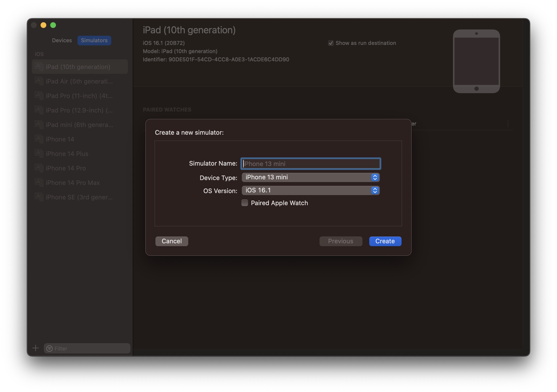Viewport: 557px width, 392px height.
Task: Click the iOS section header in sidebar
Action: coord(39,54)
